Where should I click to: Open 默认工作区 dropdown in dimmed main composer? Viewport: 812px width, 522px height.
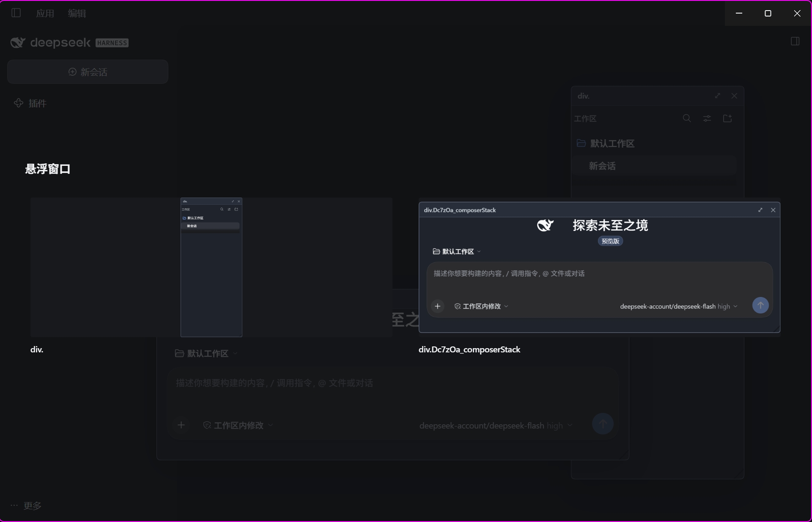coord(206,354)
